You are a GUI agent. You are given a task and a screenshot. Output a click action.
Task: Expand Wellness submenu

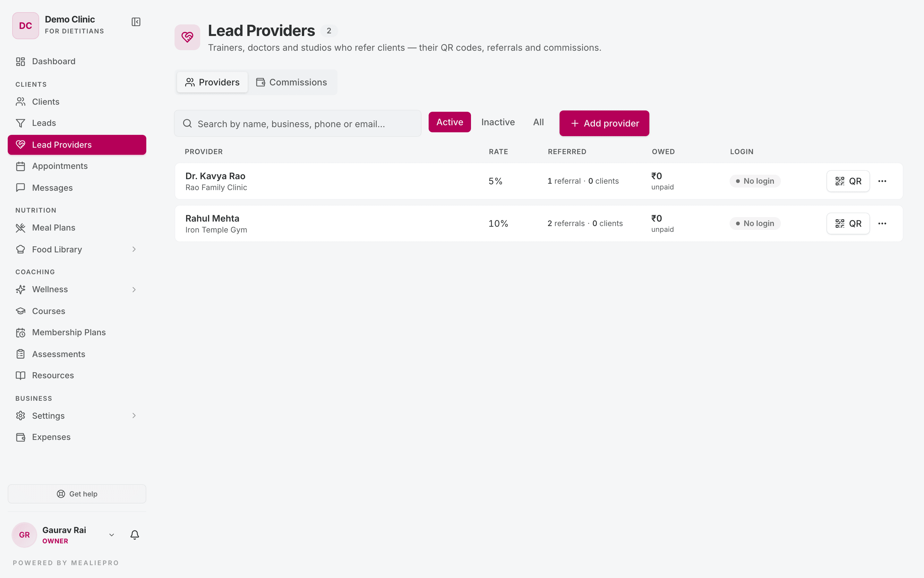pos(134,289)
